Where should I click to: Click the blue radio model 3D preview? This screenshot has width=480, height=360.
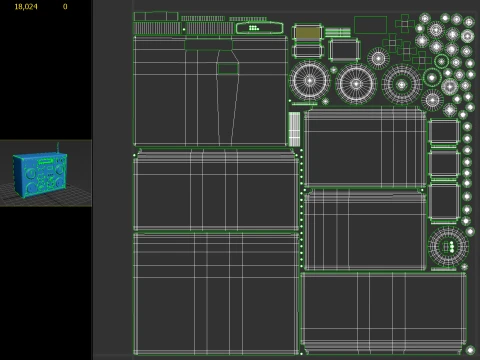40,174
